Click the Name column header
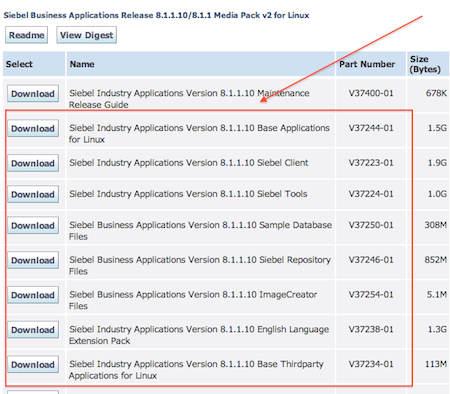Image resolution: width=450 pixels, height=394 pixels. click(201, 64)
